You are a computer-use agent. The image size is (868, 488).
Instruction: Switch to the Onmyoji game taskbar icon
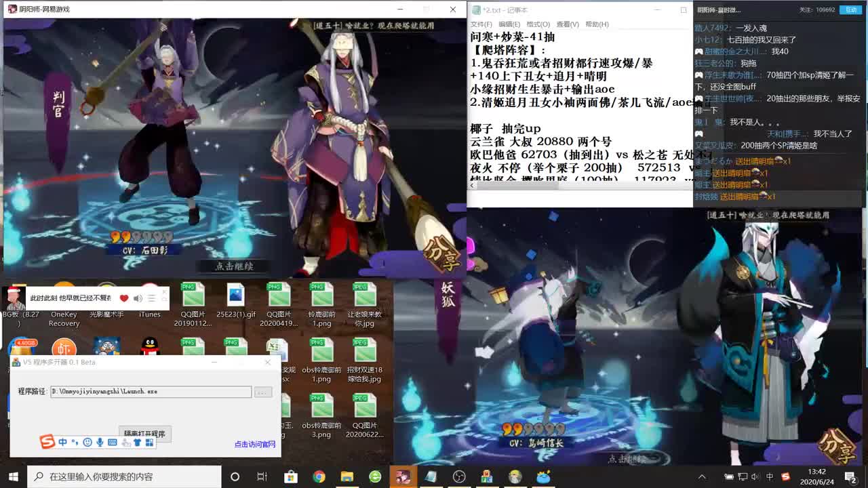point(403,476)
